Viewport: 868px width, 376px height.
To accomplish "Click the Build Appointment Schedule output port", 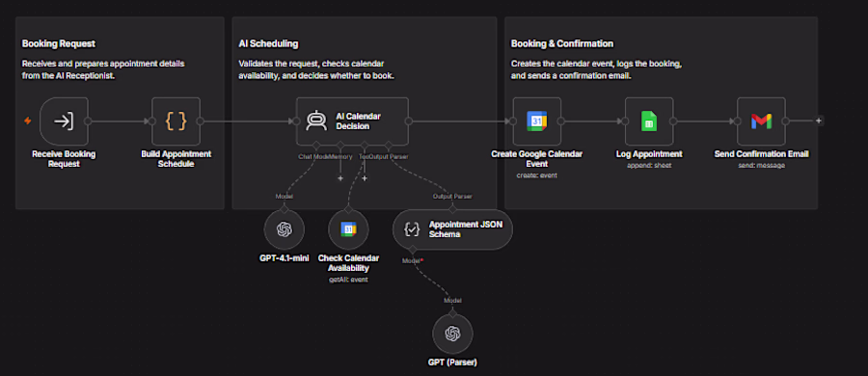I will pyautogui.click(x=201, y=121).
